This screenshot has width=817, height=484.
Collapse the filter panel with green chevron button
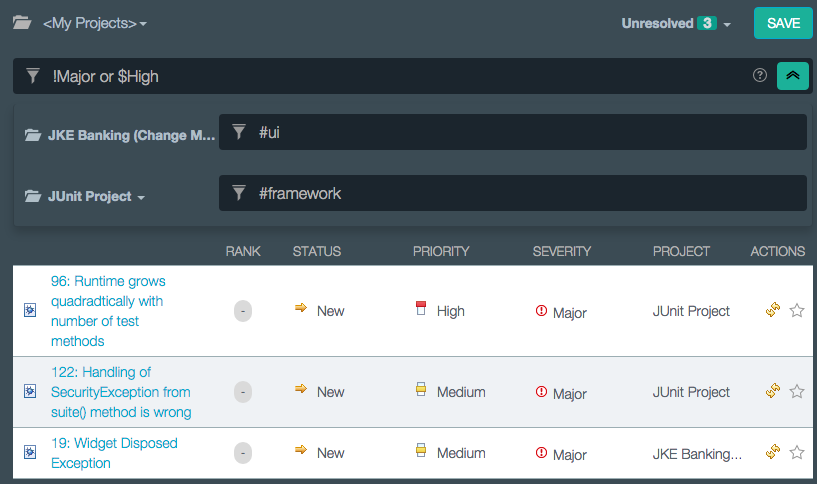tap(792, 76)
